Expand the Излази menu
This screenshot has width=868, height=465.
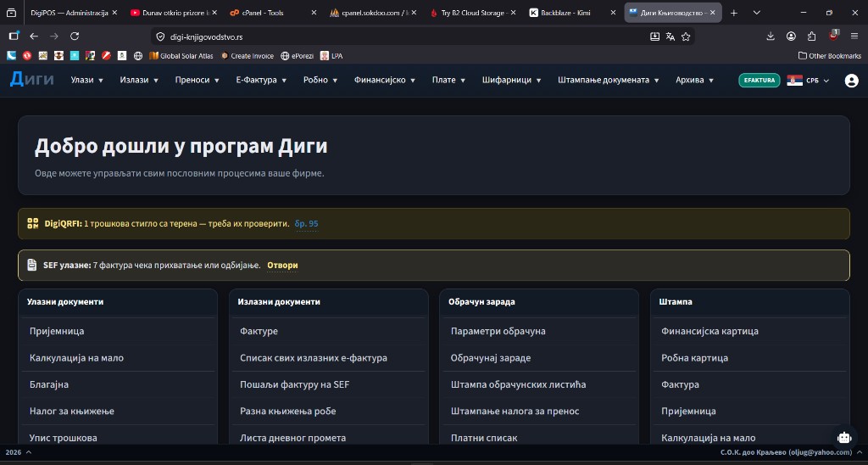coord(139,80)
